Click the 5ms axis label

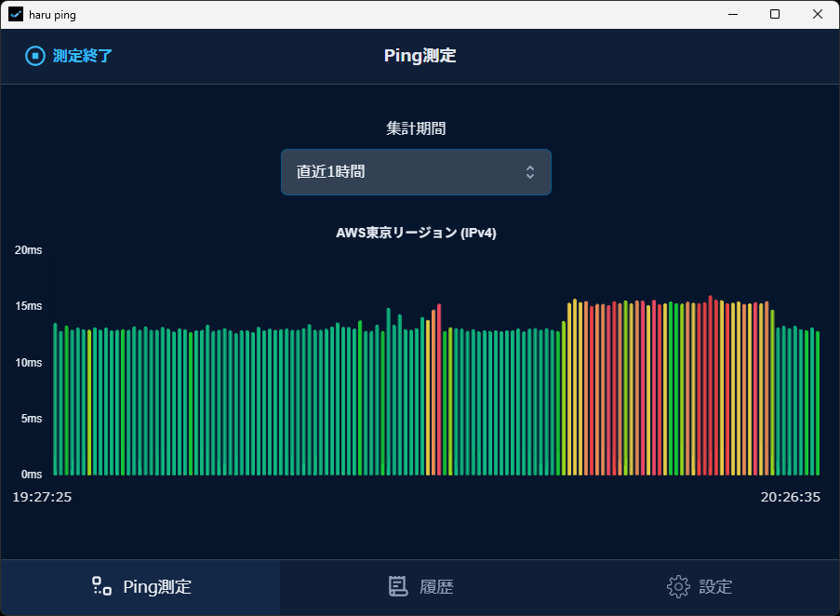coord(31,419)
